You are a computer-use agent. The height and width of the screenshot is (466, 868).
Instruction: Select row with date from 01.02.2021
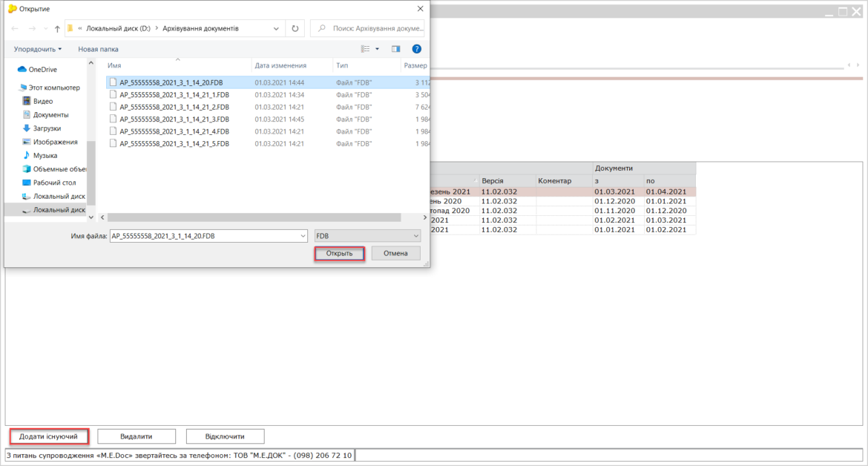point(562,220)
